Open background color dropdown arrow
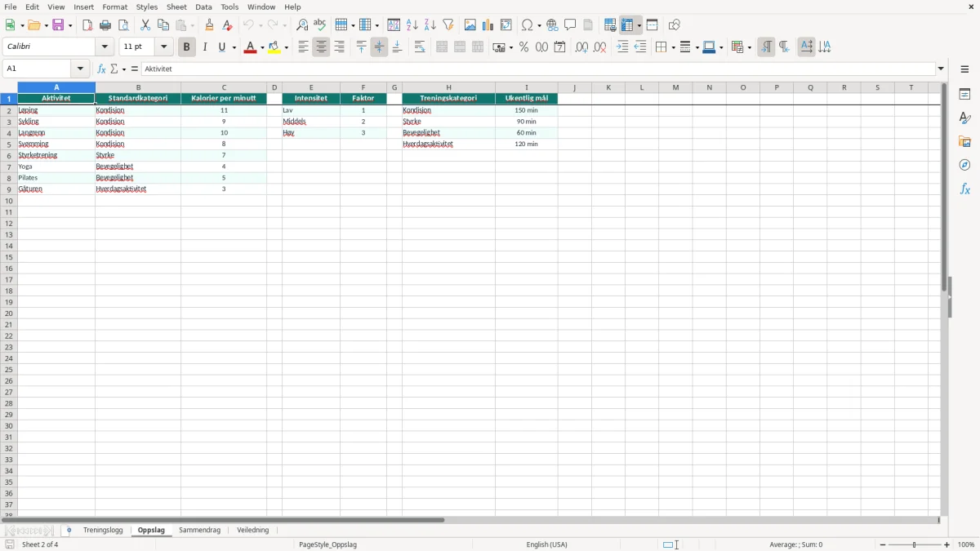The width and height of the screenshot is (980, 551). 287,48
